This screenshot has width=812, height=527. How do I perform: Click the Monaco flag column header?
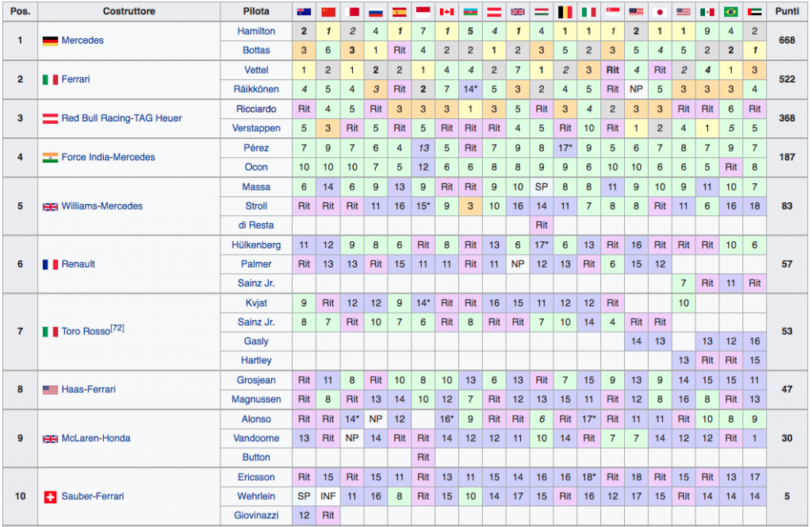[423, 11]
